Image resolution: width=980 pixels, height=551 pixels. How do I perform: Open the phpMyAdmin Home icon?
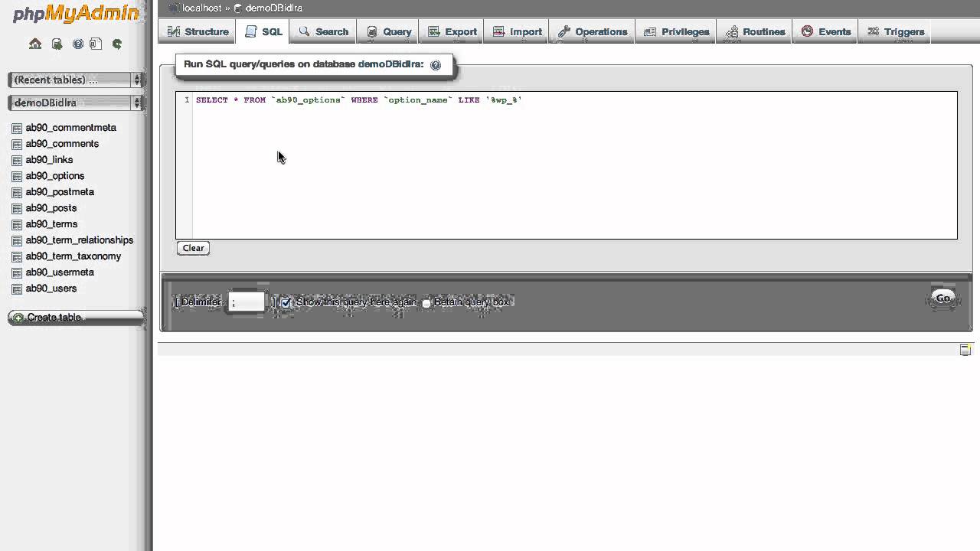click(35, 44)
